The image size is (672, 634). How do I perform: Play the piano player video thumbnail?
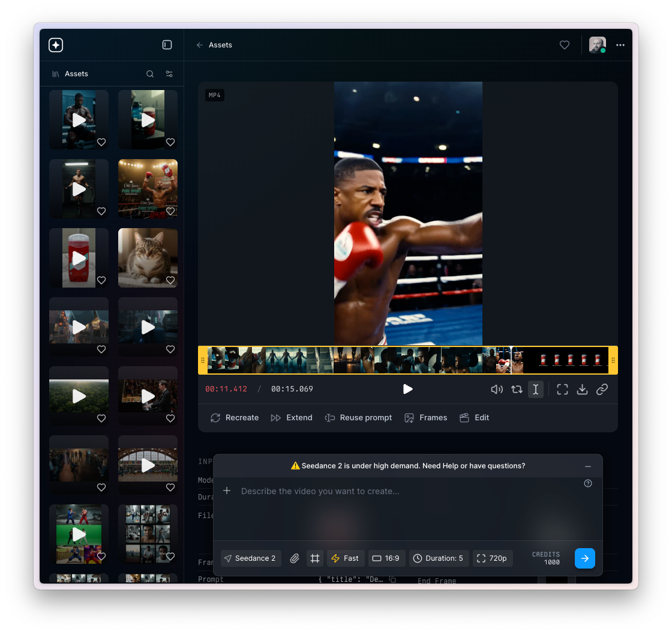148,396
